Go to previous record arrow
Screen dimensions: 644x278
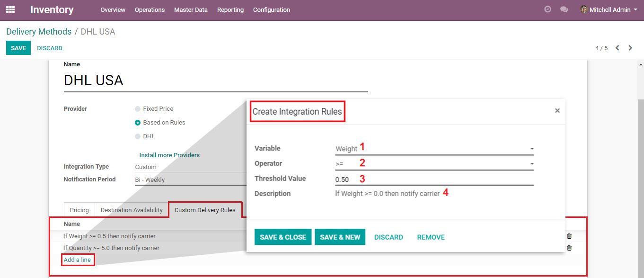click(618, 48)
